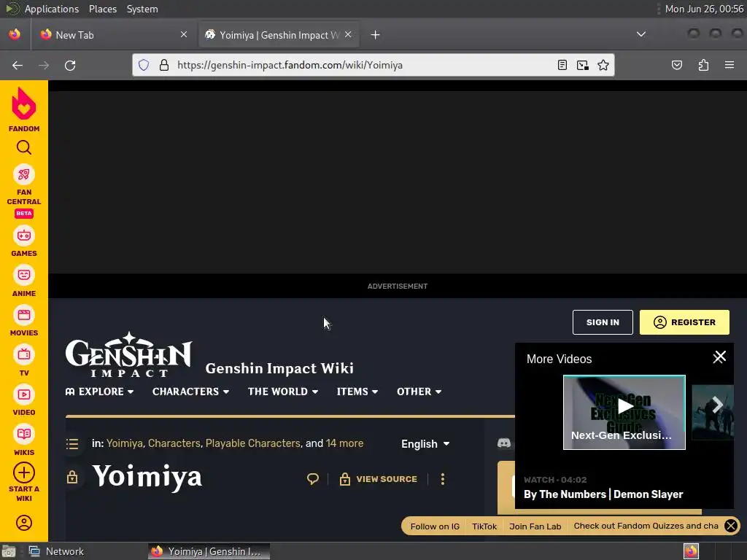Dismiss the bottom Fandom promo bar
Screen dimensions: 747x560
pos(731,526)
